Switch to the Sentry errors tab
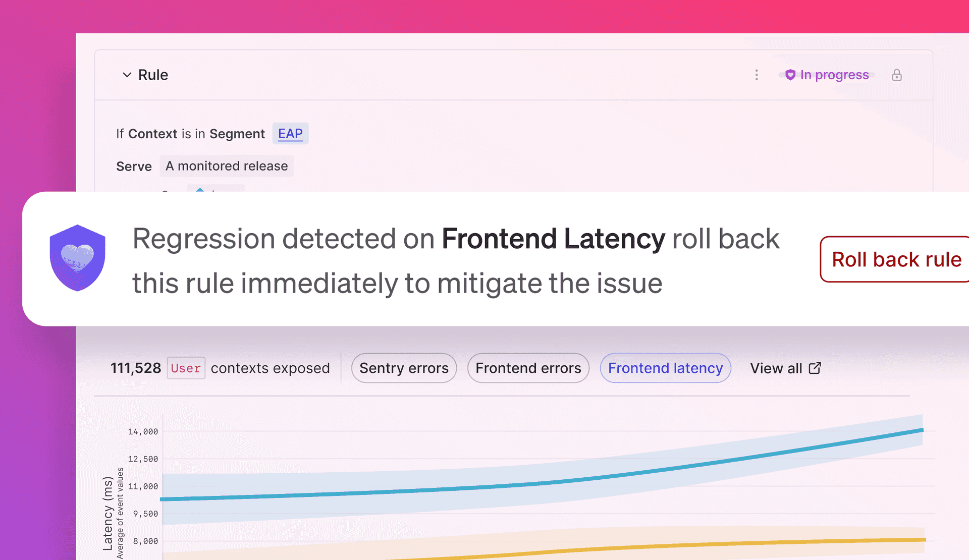Image resolution: width=969 pixels, height=560 pixels. click(404, 368)
